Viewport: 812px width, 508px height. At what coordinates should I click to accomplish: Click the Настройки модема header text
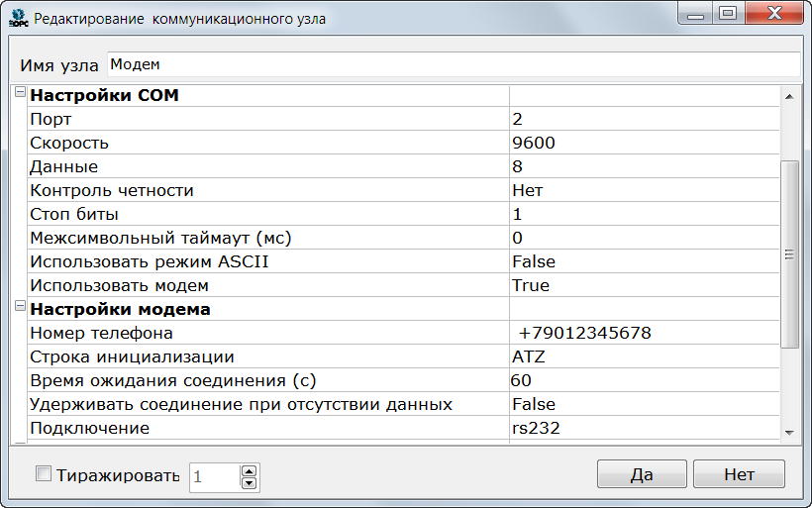point(120,309)
